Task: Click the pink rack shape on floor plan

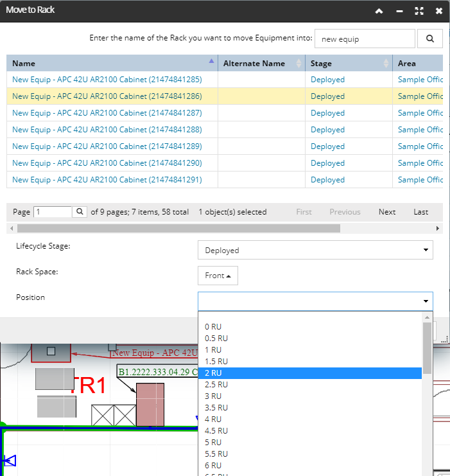Action: tap(150, 404)
